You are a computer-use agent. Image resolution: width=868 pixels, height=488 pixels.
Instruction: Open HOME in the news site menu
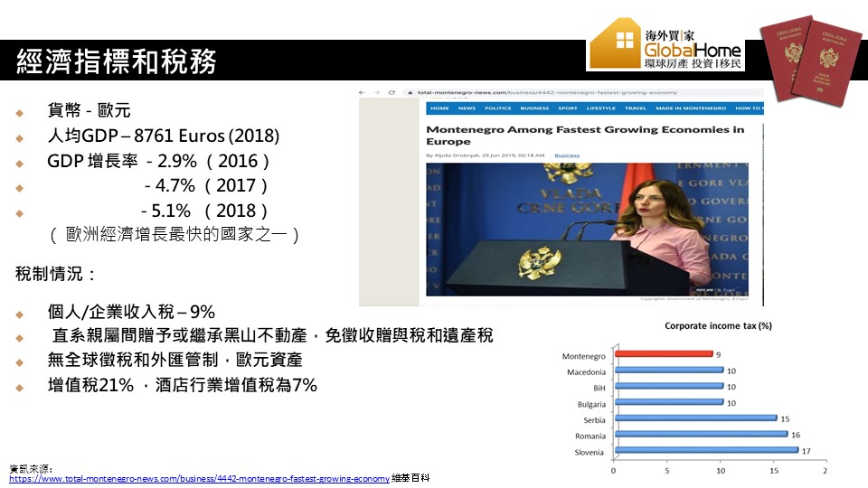point(439,108)
